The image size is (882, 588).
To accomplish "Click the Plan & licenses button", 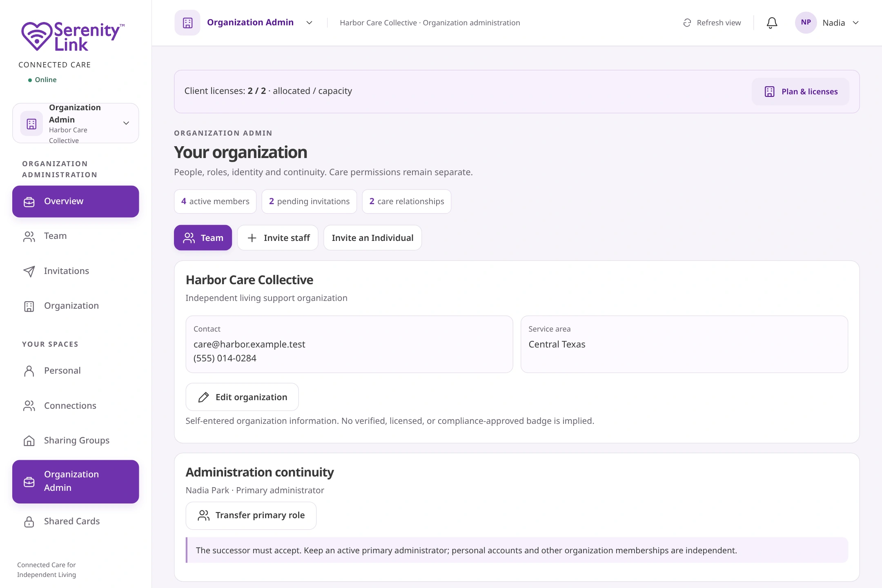I will [800, 91].
